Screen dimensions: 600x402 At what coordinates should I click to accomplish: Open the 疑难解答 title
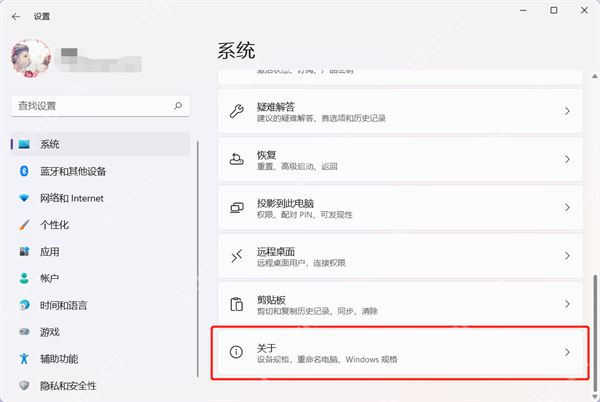click(276, 107)
